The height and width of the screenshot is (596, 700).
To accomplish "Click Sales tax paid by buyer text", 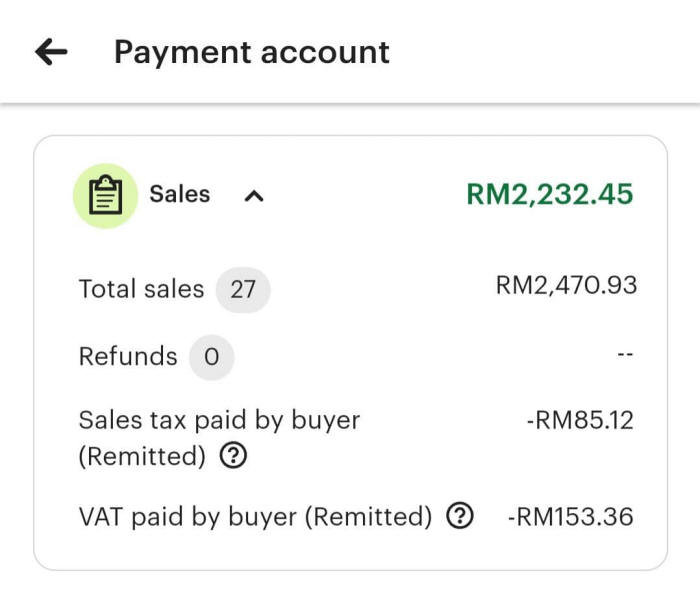I will point(219,420).
